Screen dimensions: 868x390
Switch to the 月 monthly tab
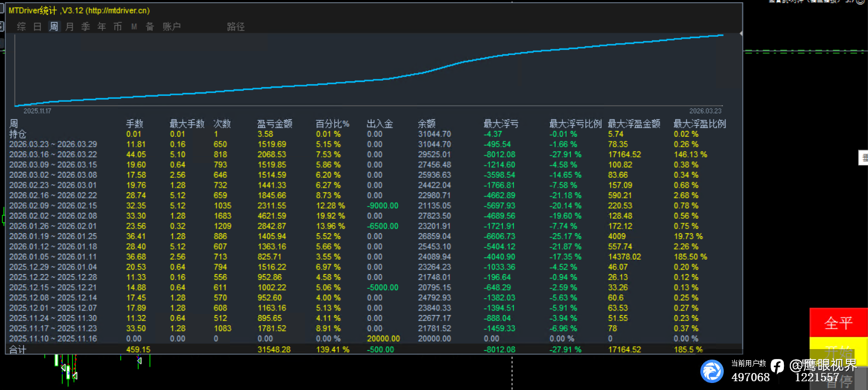tap(70, 26)
